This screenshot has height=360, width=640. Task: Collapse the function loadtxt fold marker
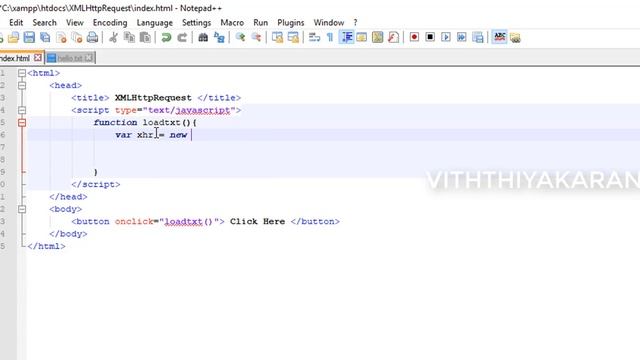coord(22,122)
